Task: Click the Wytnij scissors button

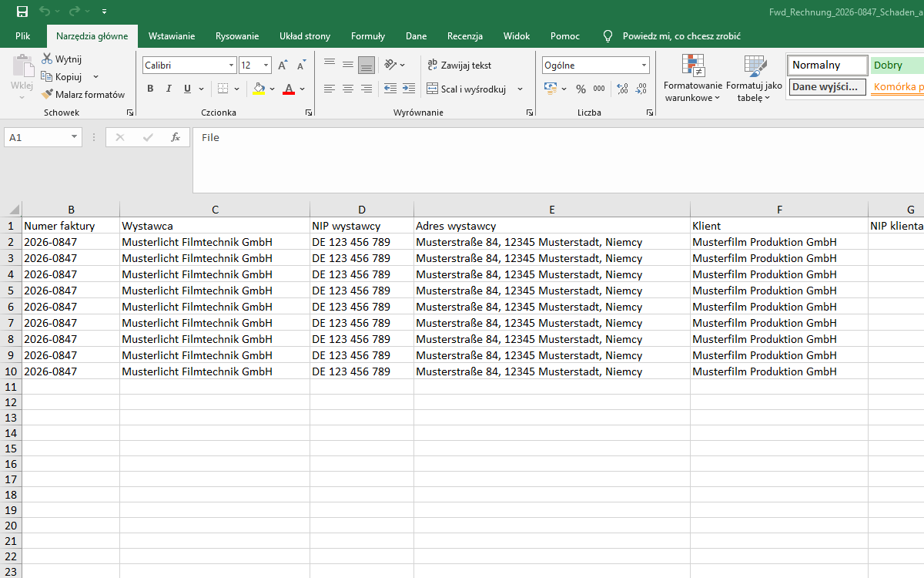Action: (62, 59)
